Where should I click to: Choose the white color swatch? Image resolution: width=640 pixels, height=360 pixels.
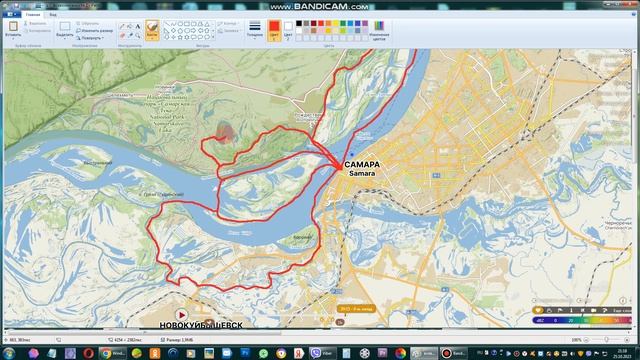299,31
